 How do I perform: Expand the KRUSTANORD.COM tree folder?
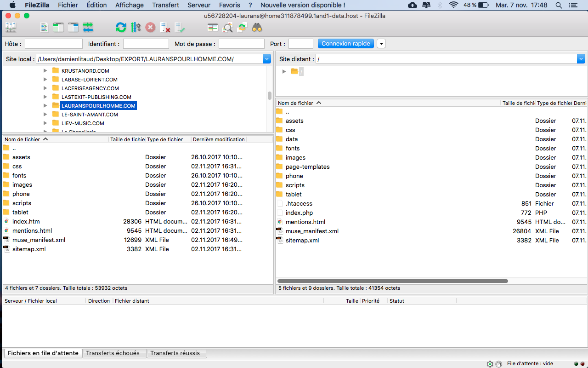[x=45, y=71]
